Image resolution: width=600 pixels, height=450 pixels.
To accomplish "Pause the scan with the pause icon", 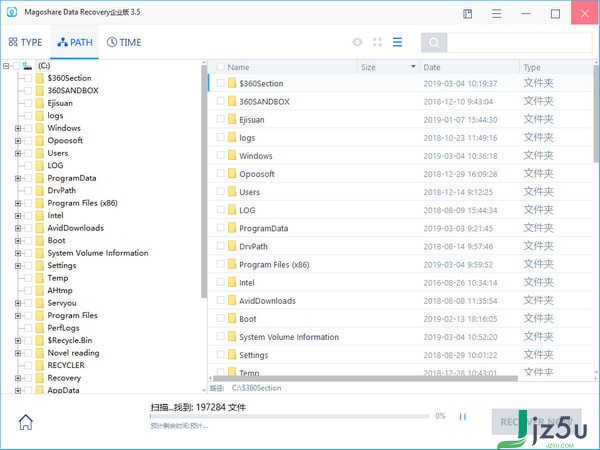I will (x=463, y=416).
